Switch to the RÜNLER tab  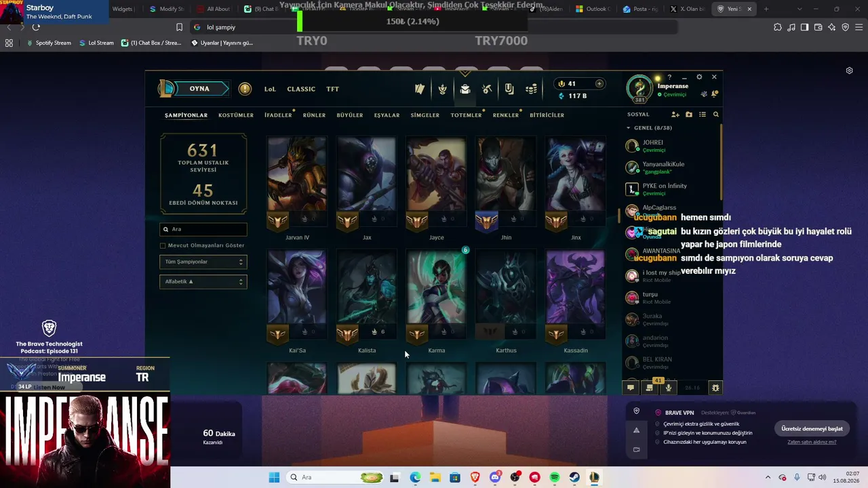pyautogui.click(x=314, y=115)
